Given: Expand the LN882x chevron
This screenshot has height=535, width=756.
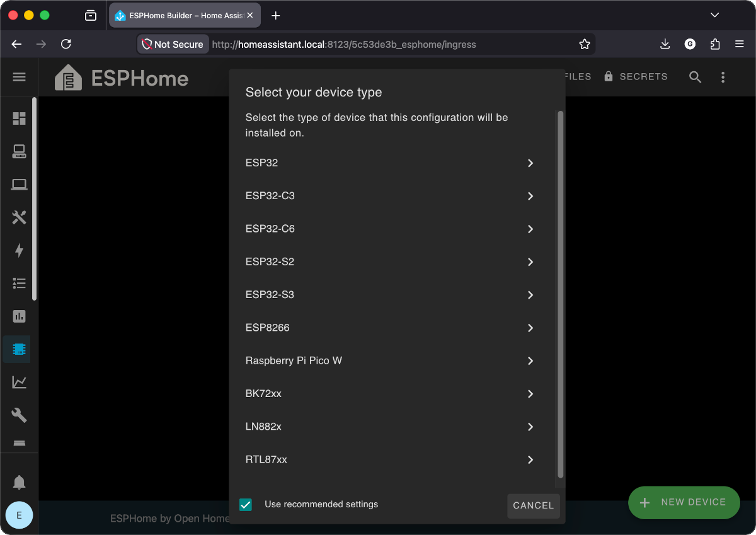Looking at the screenshot, I should (x=530, y=427).
